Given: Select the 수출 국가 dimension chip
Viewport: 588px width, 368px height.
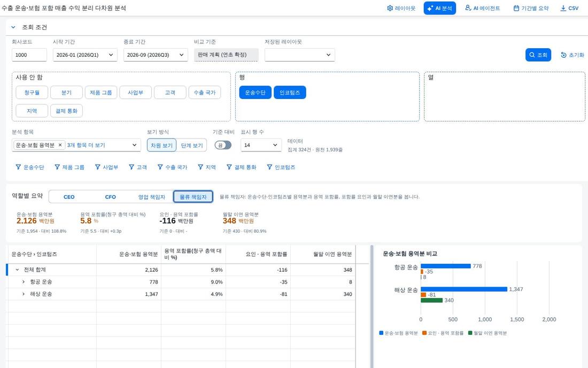Looking at the screenshot, I should point(204,93).
